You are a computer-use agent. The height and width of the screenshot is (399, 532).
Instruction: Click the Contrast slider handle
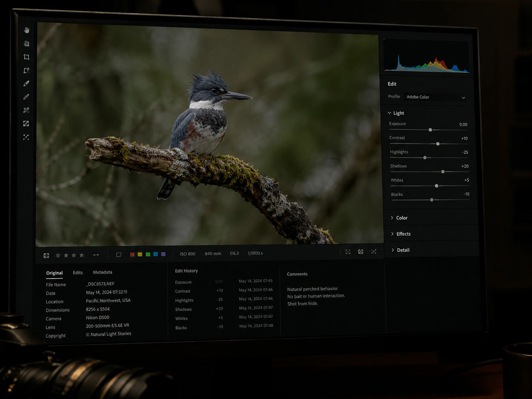438,144
